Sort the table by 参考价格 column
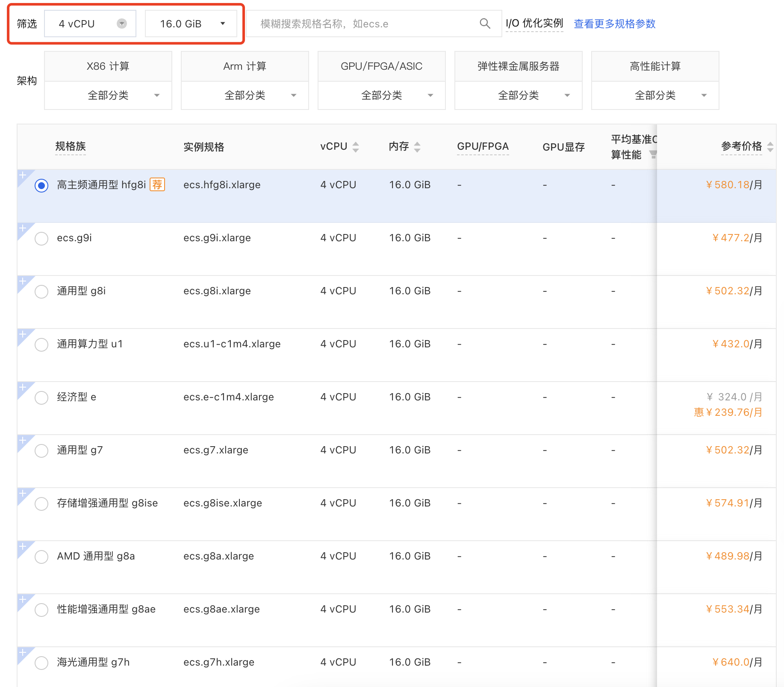 [771, 146]
